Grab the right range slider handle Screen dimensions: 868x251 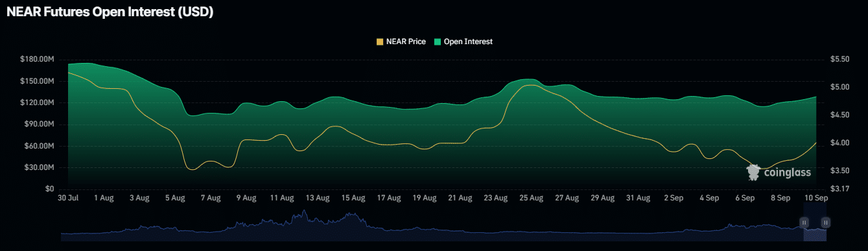click(x=825, y=222)
